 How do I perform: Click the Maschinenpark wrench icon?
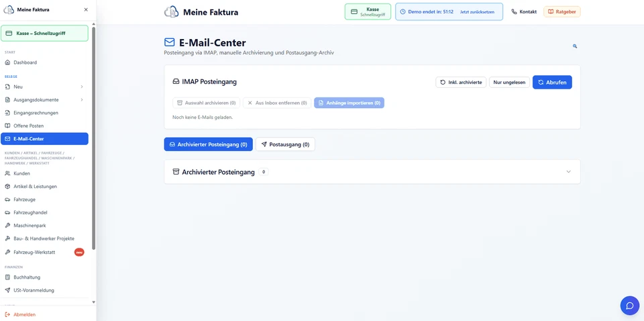[x=7, y=226]
